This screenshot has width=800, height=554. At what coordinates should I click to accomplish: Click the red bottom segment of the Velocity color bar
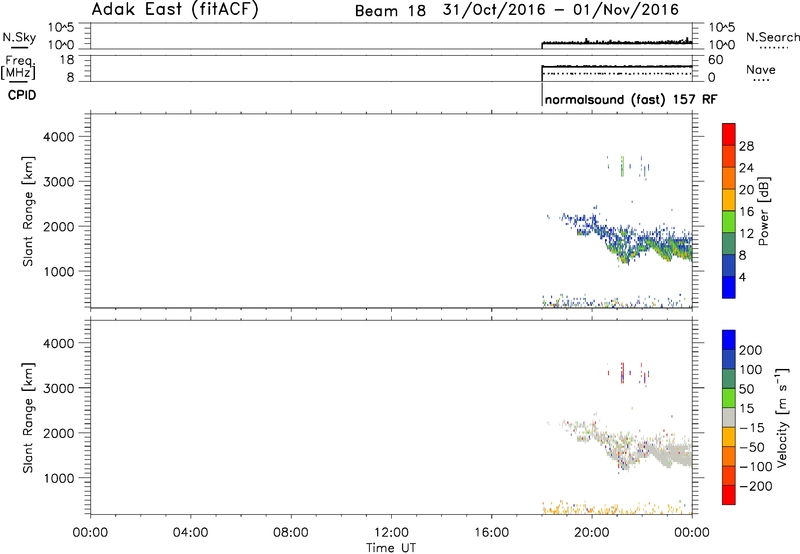click(729, 495)
